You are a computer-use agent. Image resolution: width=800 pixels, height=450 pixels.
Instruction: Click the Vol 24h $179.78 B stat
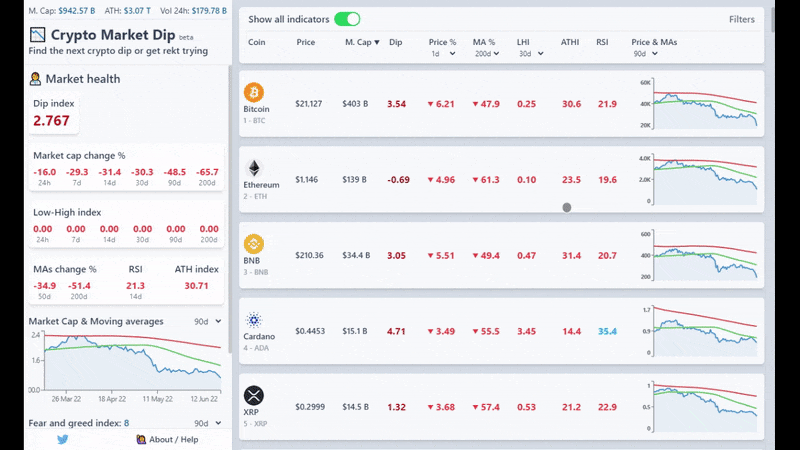193,10
